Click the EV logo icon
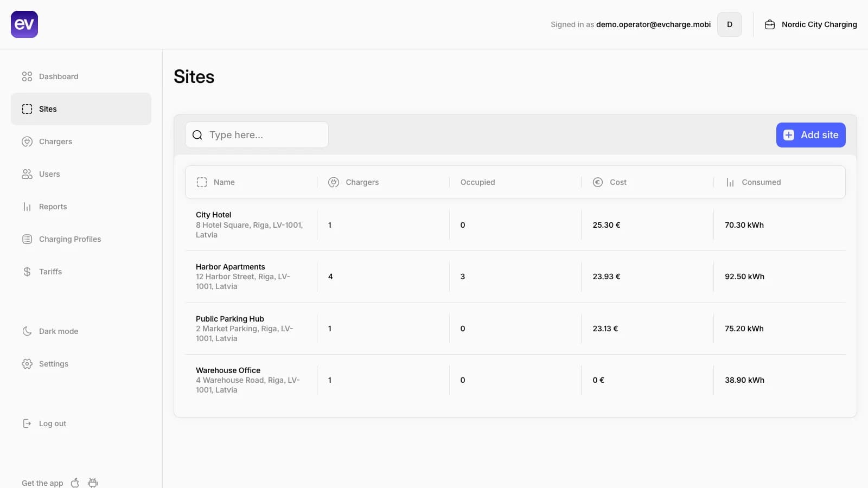Screen dimensions: 868x488 click(24, 24)
